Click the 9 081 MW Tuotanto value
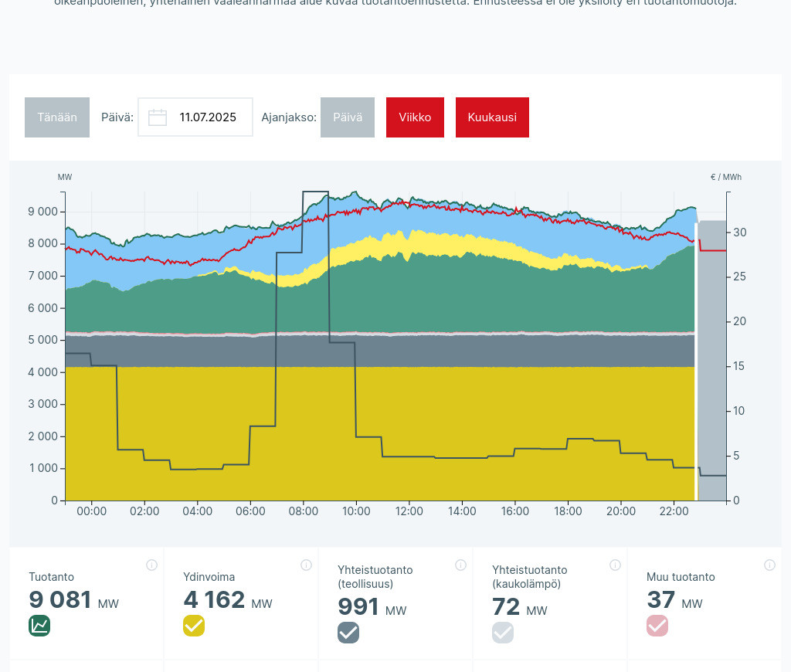The image size is (791, 672). [x=60, y=600]
